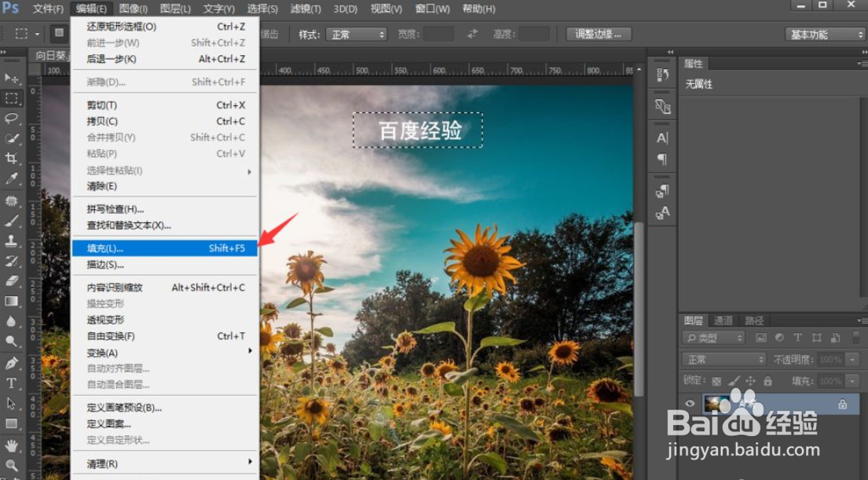Toggle lock image pixels brush icon

pos(733,381)
